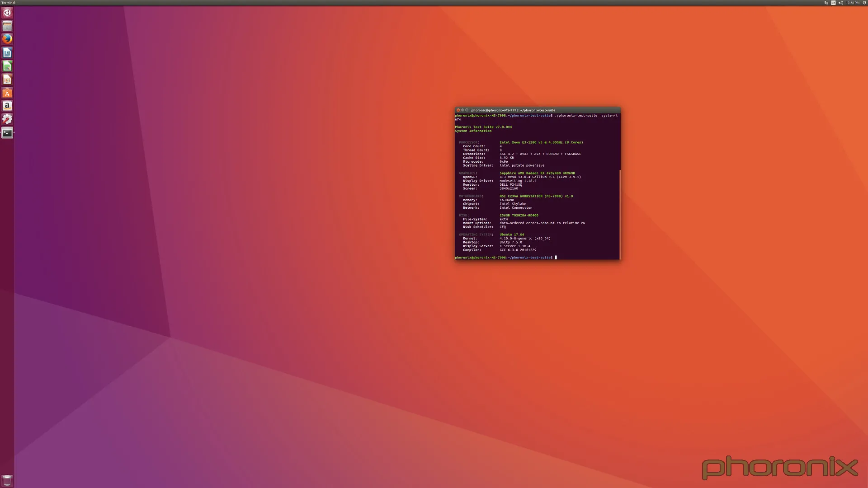868x488 pixels.
Task: Click the 'OPERATING SYSTEM:' section label
Action: [476, 235]
